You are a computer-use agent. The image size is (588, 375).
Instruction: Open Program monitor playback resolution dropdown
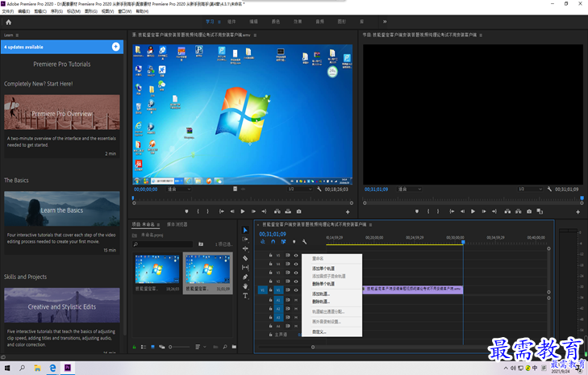tap(530, 189)
